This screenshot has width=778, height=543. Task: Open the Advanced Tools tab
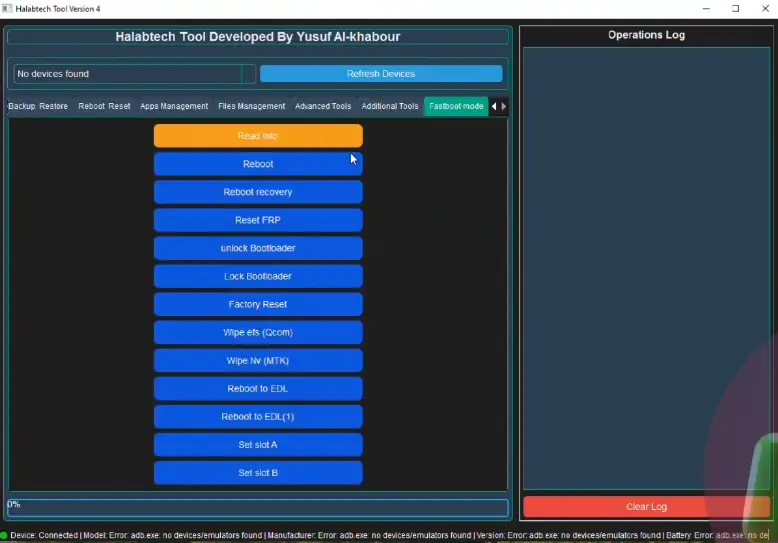click(323, 106)
